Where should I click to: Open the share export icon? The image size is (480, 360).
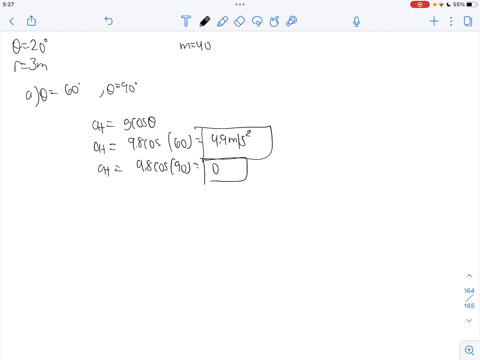point(31,21)
